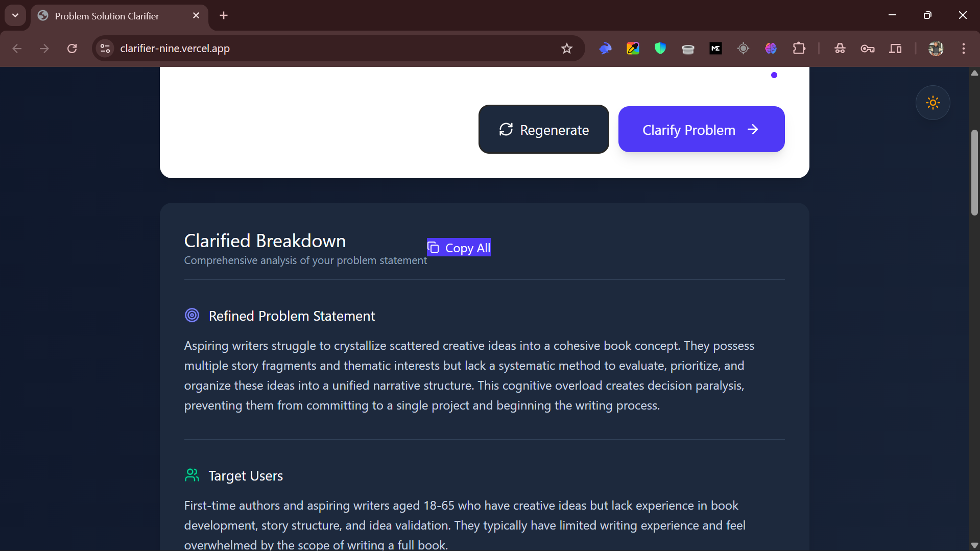This screenshot has height=551, width=980.
Task: Open a new browser tab
Action: click(223, 16)
